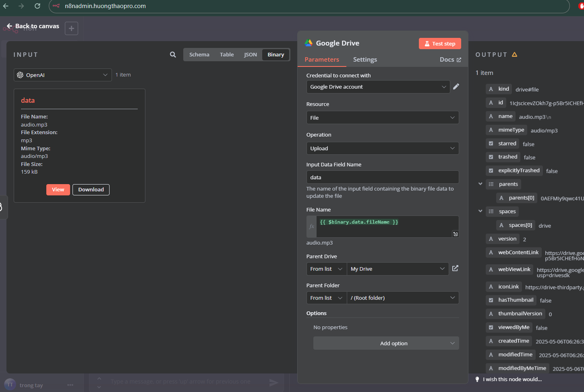
Task: Open Parent Drive external link icon
Action: (455, 268)
